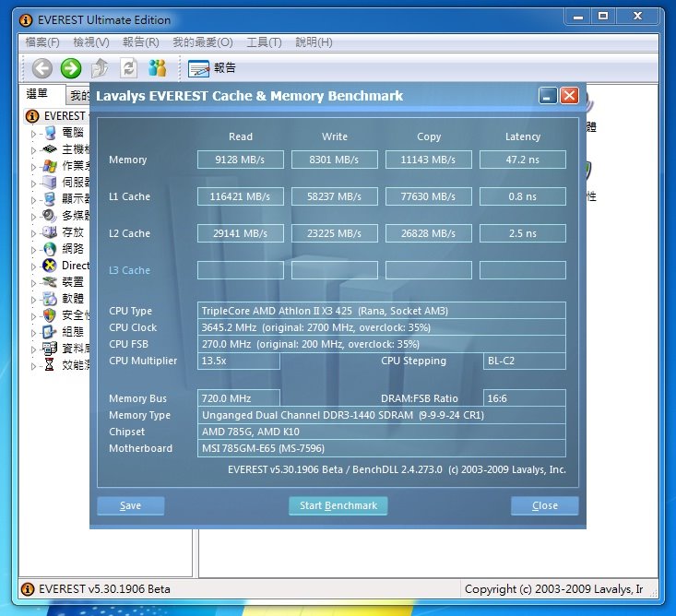The height and width of the screenshot is (616, 676).
Task: Click the green Forward arrow icon
Action: [x=71, y=68]
